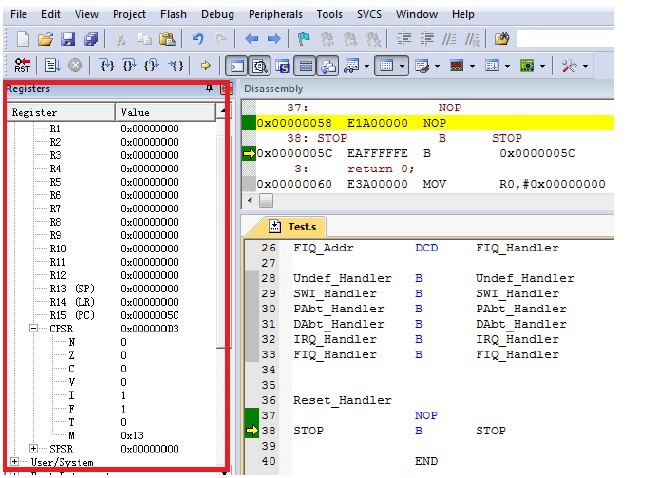Click the Run program icon
The height and width of the screenshot is (478, 649).
53,65
